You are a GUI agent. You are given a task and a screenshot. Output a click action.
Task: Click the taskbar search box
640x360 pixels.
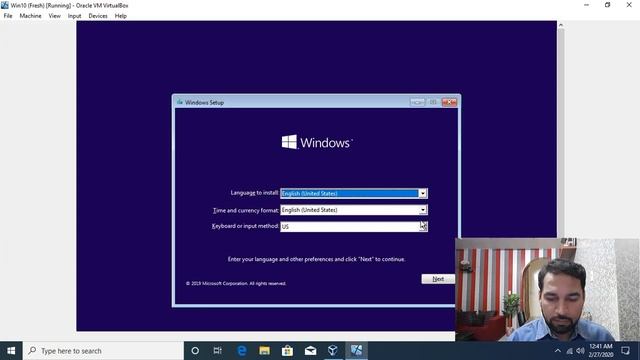[x=103, y=351]
